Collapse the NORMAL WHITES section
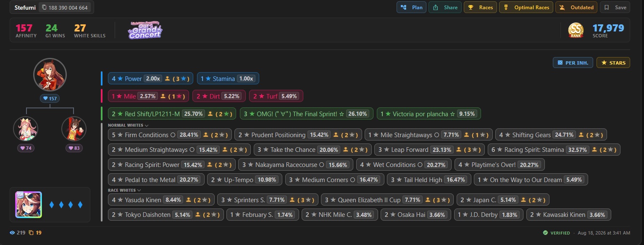 coord(128,125)
